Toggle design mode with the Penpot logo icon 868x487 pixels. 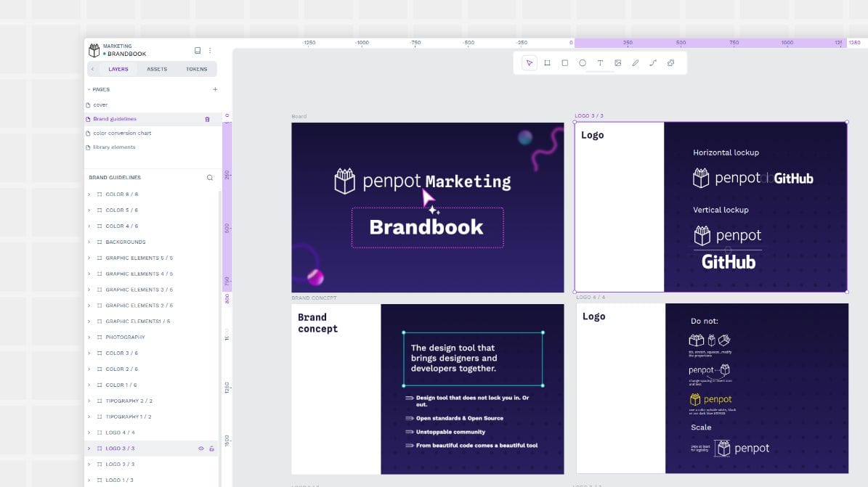tap(94, 49)
